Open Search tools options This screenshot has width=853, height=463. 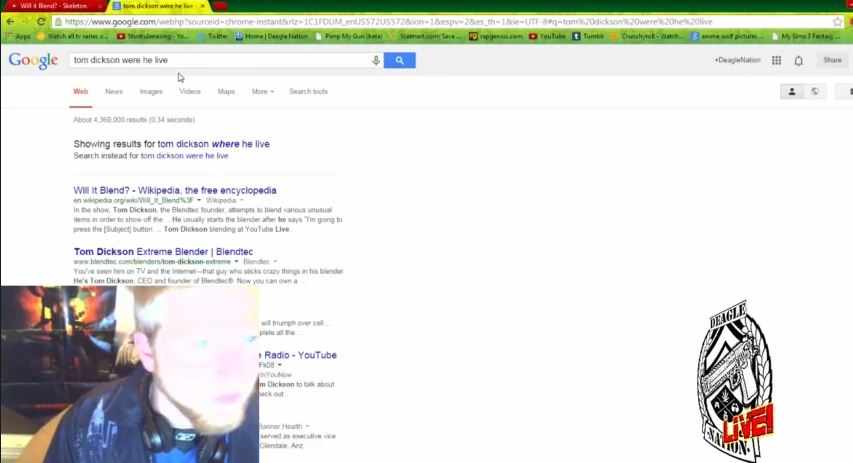coord(308,91)
